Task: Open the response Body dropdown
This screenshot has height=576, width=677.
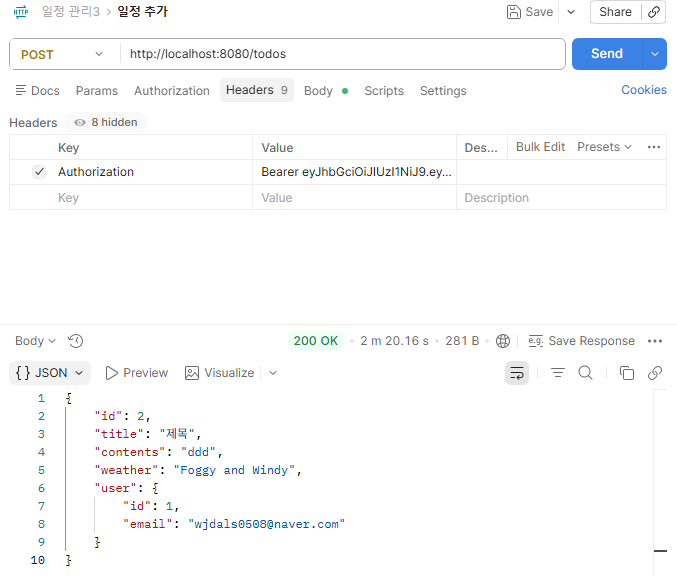Action: (x=35, y=341)
